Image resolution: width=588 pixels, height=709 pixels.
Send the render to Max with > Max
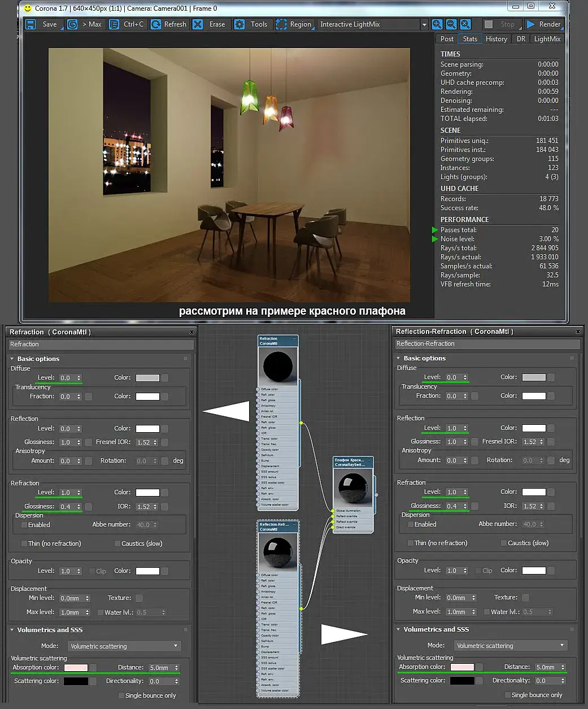pyautogui.click(x=85, y=24)
